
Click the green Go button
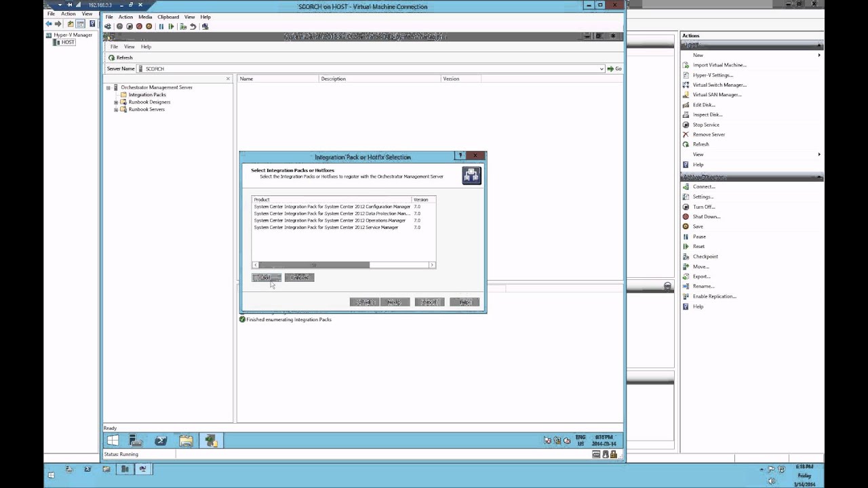pos(614,68)
